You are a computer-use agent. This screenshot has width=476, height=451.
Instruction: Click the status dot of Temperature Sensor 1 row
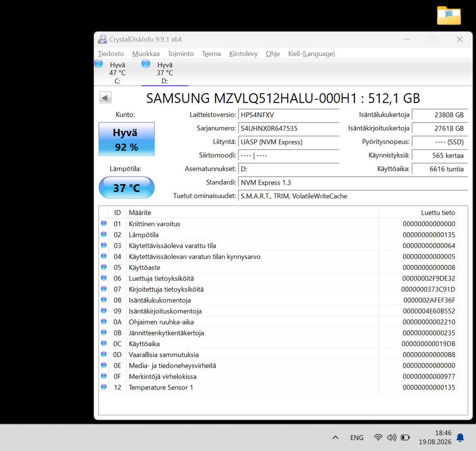click(104, 387)
